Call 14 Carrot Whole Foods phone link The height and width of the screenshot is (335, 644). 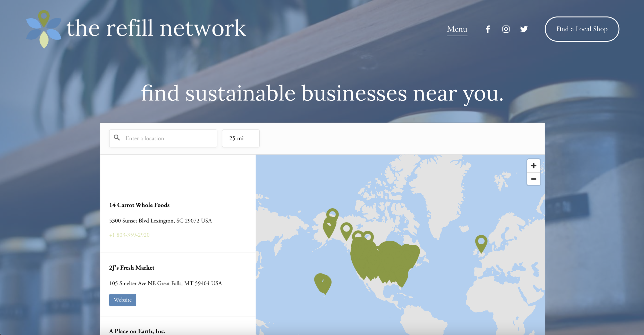[x=129, y=235]
